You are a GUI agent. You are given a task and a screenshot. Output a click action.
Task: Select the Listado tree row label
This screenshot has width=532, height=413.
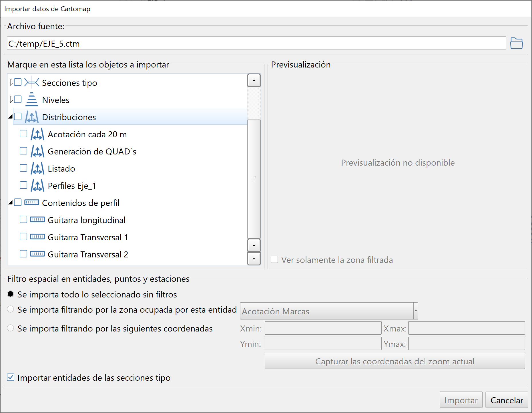[x=61, y=168]
